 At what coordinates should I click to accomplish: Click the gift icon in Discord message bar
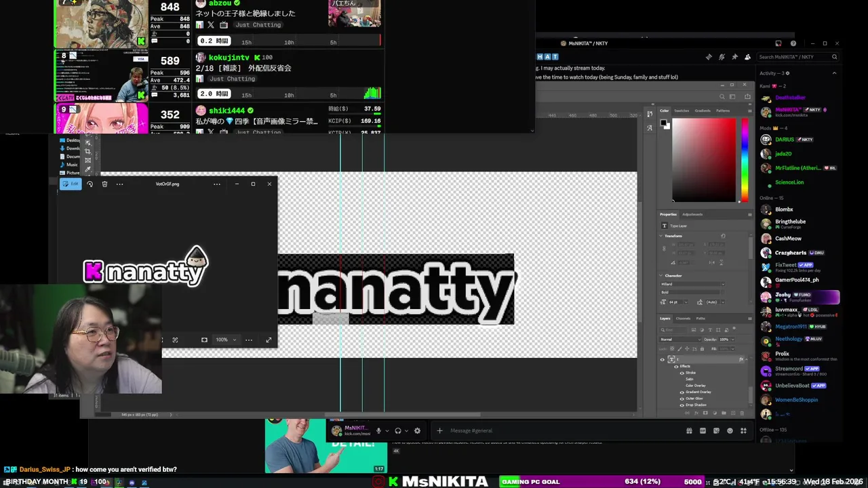coord(689,430)
